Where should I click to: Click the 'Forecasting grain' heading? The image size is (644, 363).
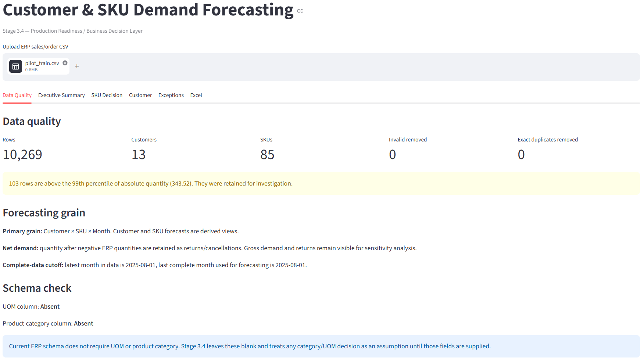(44, 213)
